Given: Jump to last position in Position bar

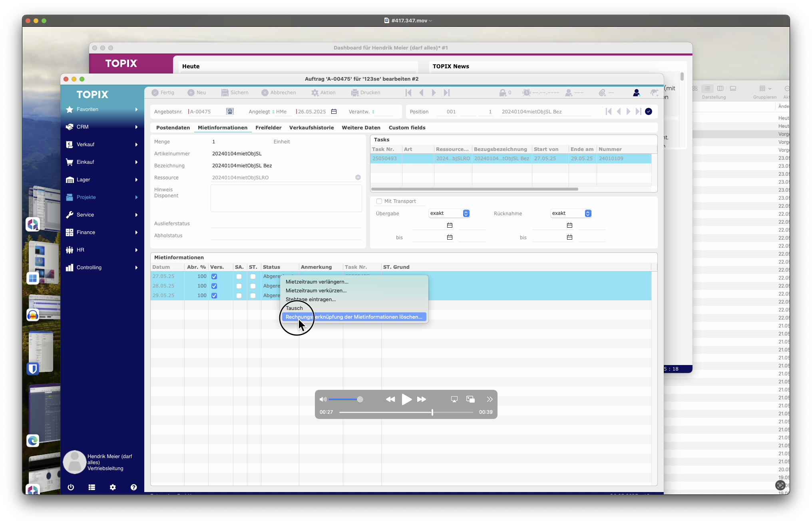Looking at the screenshot, I should point(639,111).
